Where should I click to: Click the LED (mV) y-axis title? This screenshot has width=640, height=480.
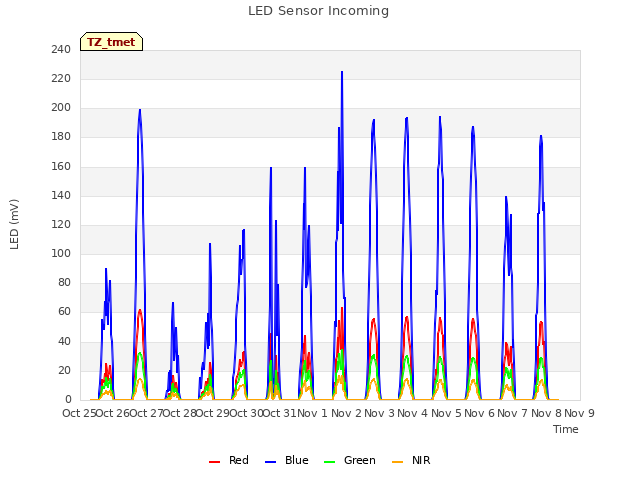pyautogui.click(x=14, y=224)
